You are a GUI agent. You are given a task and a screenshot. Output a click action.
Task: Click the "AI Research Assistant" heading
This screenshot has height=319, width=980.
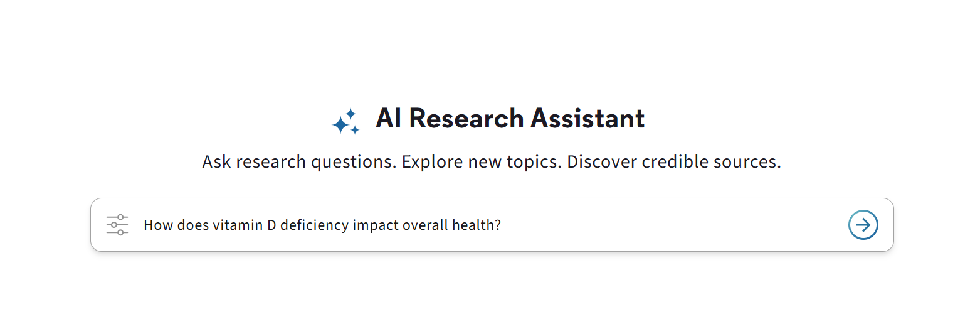(x=510, y=119)
